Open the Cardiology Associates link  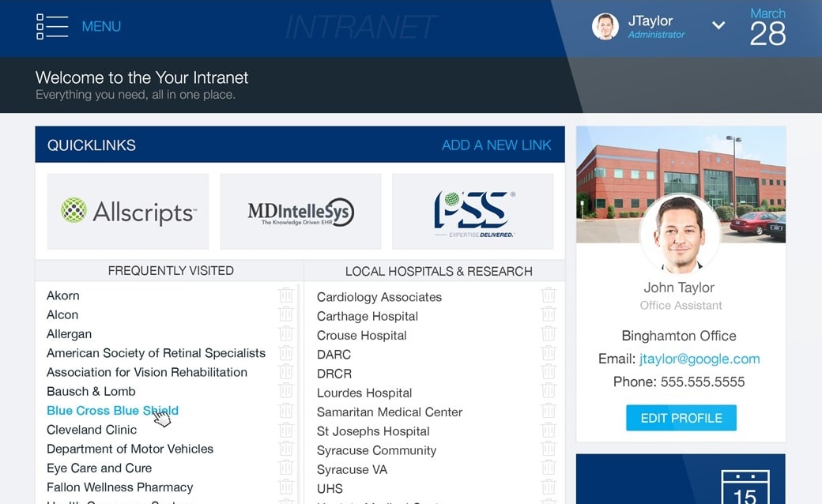[379, 297]
